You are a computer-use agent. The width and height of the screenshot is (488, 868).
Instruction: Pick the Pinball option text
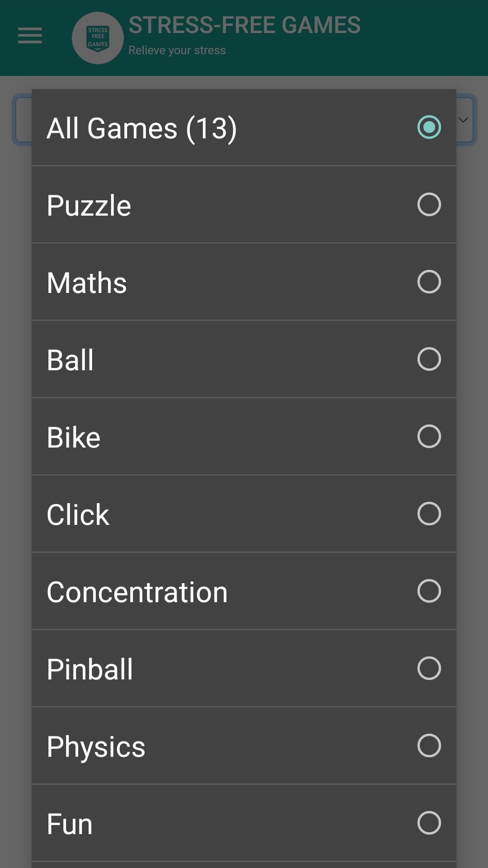[90, 670]
